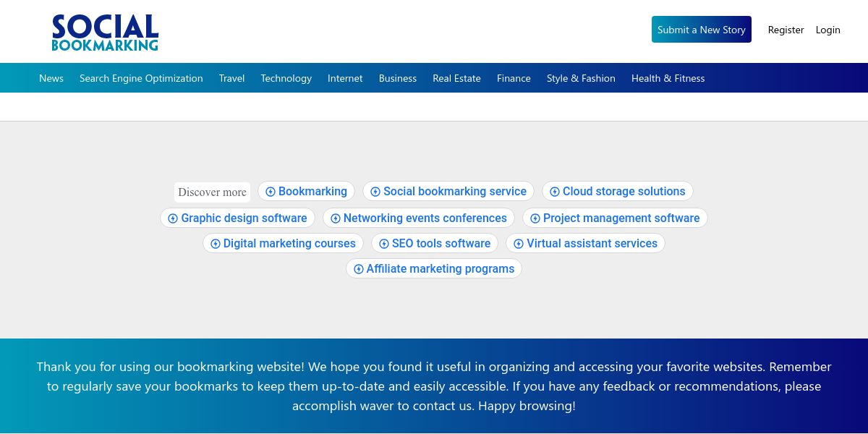Open the Register link
This screenshot has width=868, height=434.
(786, 30)
